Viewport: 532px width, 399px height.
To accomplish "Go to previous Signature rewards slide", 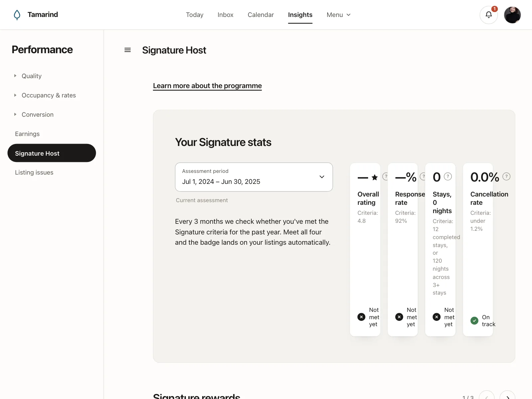I will pos(487,396).
